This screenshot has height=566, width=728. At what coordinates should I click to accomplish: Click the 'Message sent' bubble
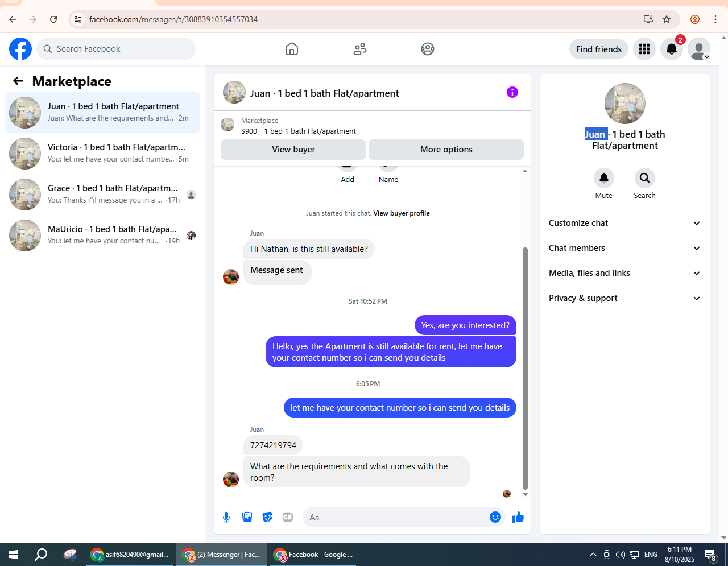pyautogui.click(x=277, y=272)
